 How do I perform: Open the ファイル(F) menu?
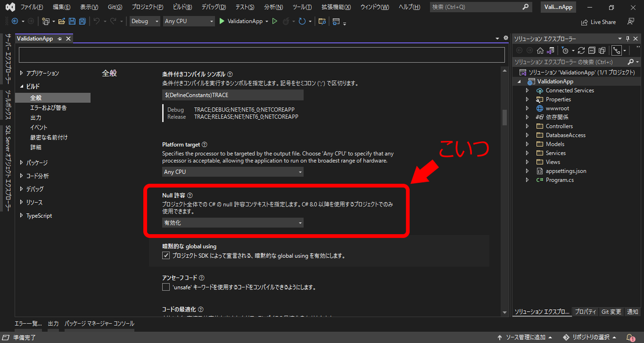pyautogui.click(x=32, y=7)
